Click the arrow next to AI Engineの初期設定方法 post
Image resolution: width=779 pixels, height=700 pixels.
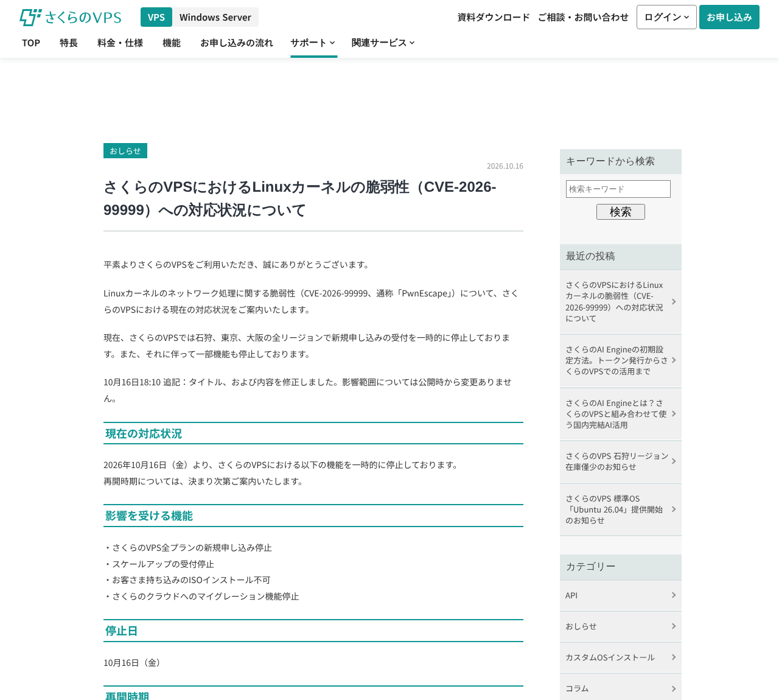click(674, 360)
